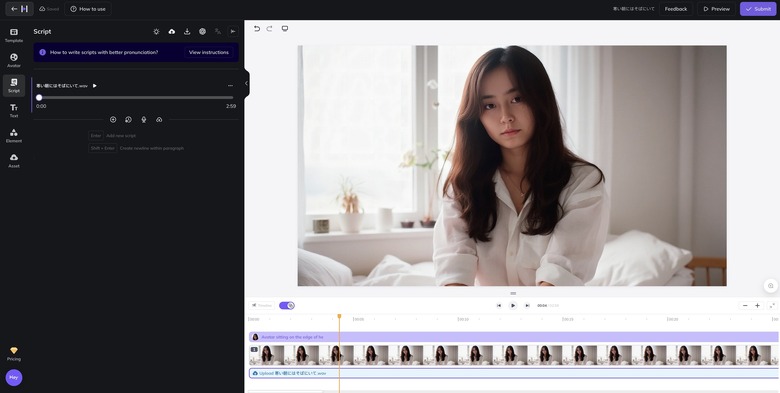Zoom in timeline with plus button
This screenshot has height=393, width=780.
(757, 305)
